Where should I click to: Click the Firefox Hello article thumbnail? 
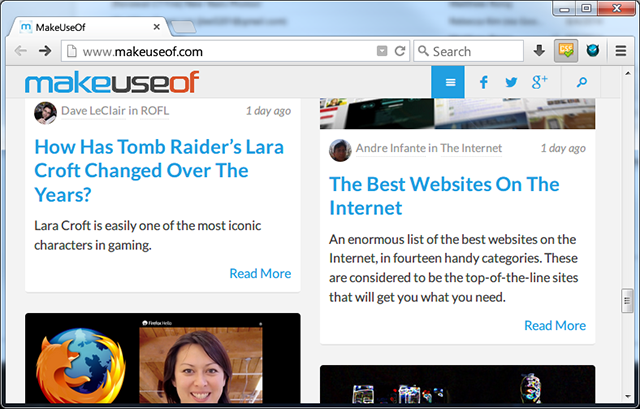(162, 361)
